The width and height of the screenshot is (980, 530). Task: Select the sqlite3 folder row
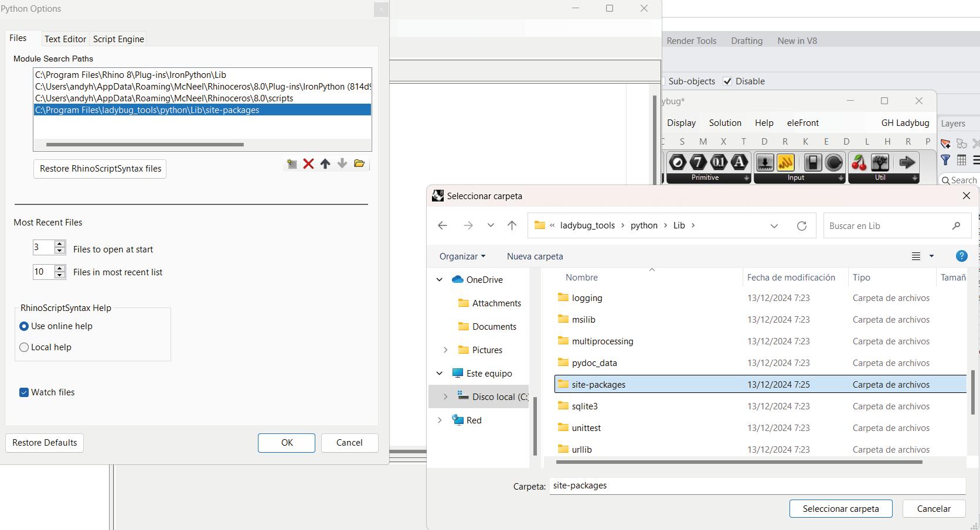[x=760, y=406]
